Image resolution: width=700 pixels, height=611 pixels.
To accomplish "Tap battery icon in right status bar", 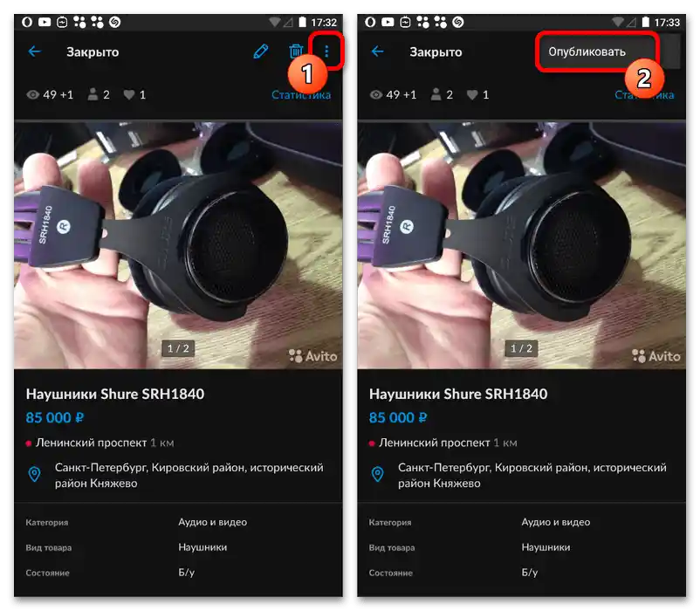I will (646, 22).
